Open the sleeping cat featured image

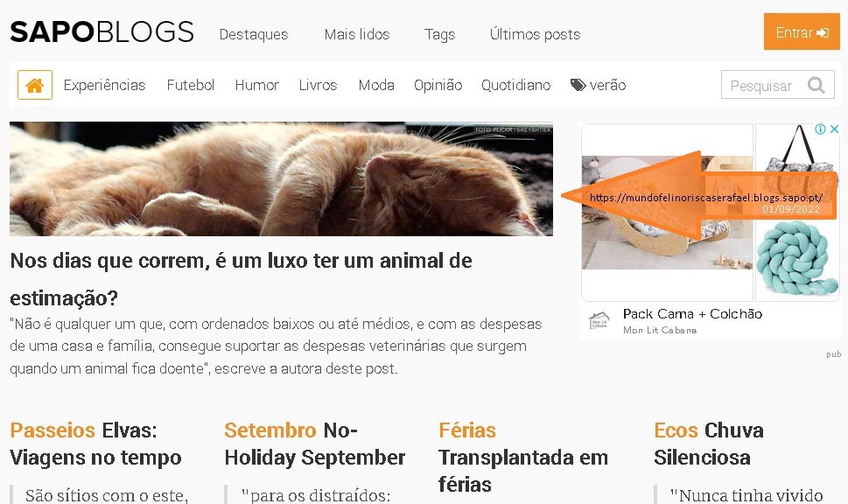pyautogui.click(x=281, y=179)
